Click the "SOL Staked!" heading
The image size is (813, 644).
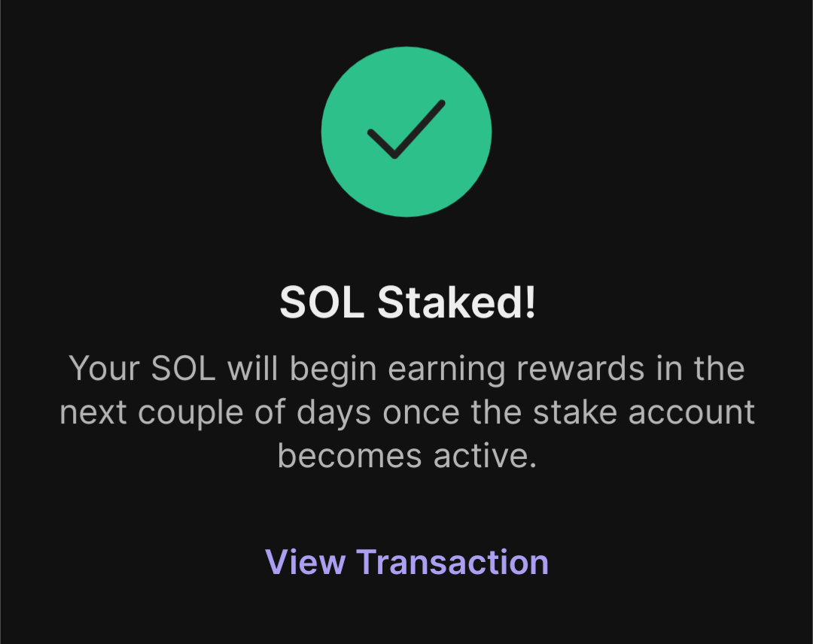[406, 302]
